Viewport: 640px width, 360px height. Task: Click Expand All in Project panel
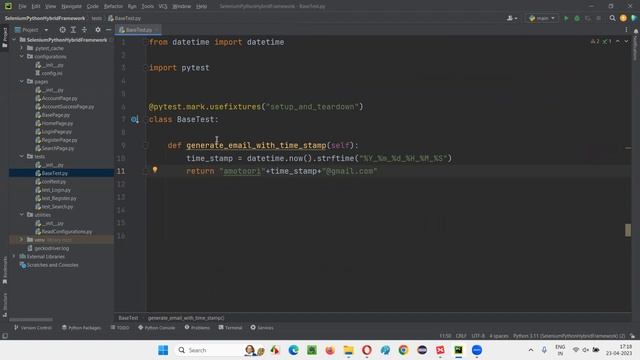(x=73, y=30)
